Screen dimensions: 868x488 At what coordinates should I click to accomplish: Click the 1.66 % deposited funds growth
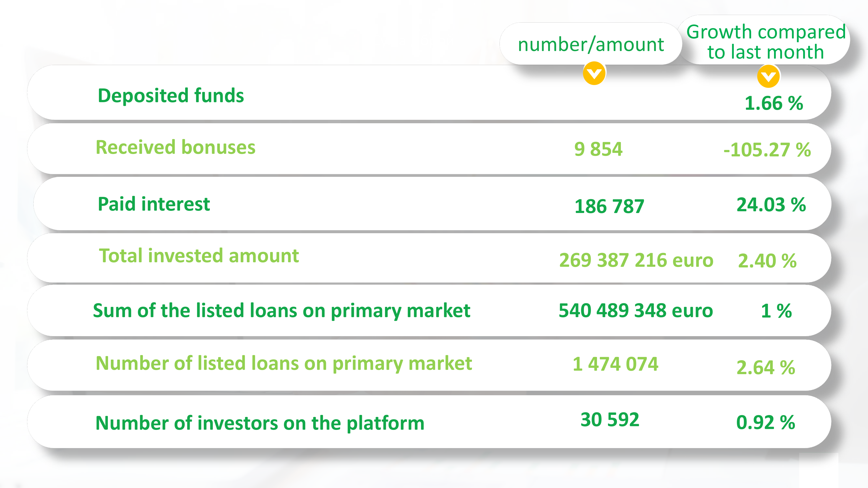[774, 103]
